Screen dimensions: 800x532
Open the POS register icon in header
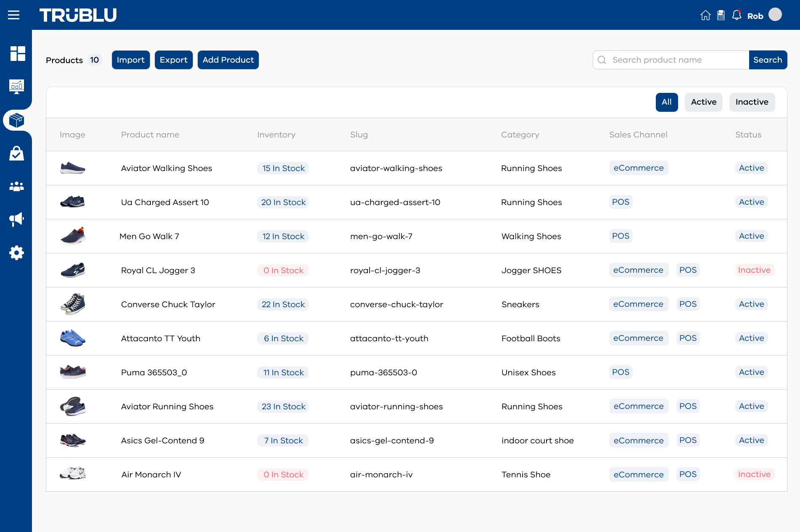[721, 16]
